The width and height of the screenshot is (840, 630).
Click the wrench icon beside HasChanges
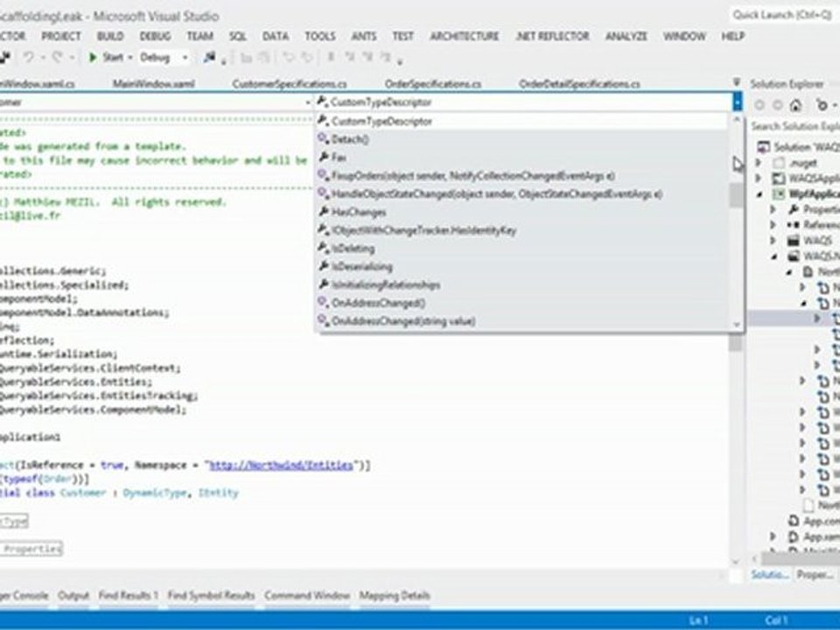[324, 212]
